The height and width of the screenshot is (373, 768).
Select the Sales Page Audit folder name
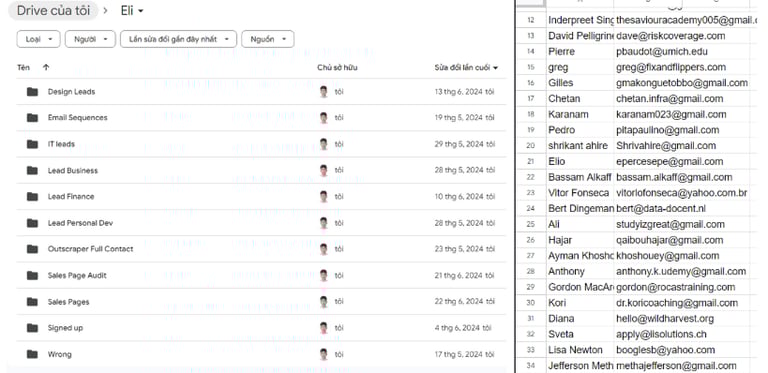click(77, 275)
